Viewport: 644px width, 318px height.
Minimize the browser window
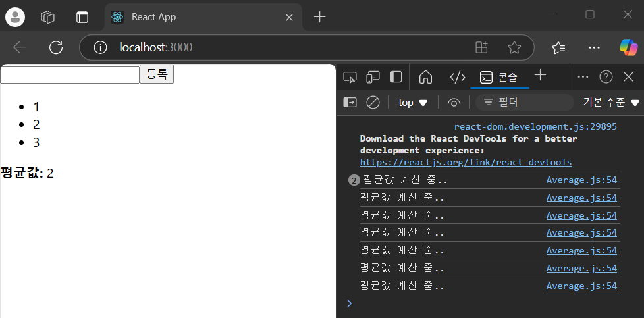click(x=552, y=14)
